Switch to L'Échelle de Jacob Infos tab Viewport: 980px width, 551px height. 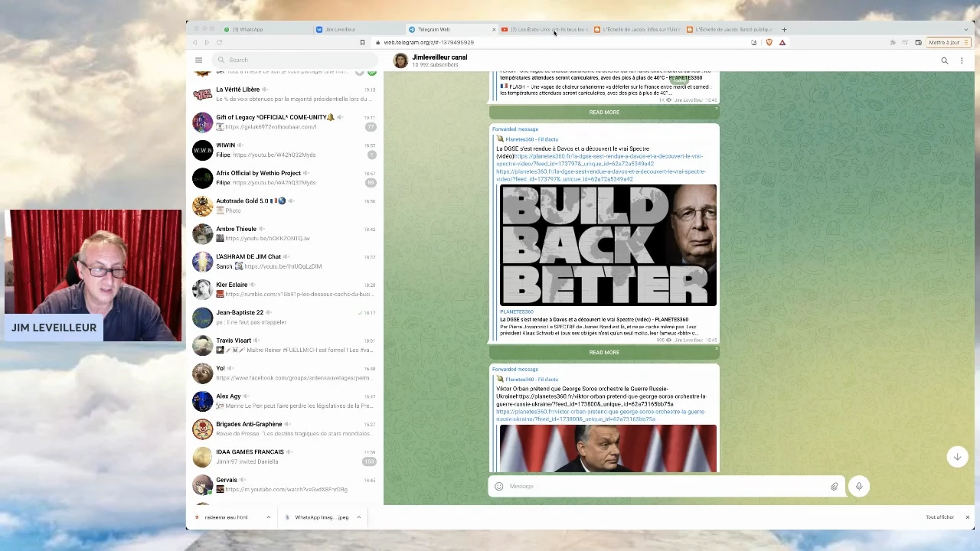pos(637,29)
